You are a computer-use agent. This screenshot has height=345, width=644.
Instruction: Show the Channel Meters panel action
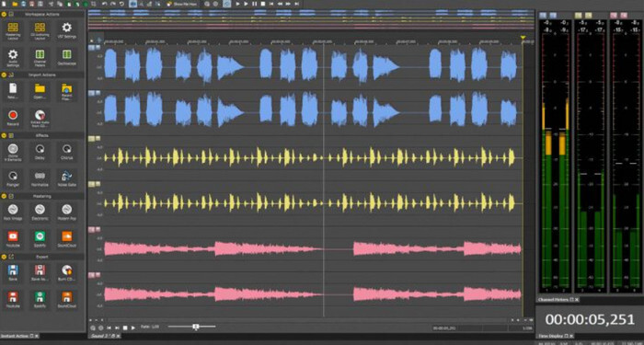[x=40, y=57]
